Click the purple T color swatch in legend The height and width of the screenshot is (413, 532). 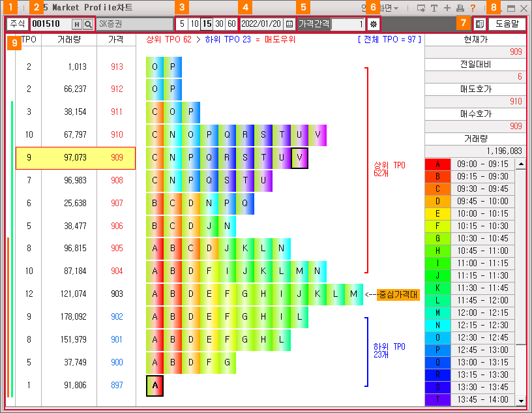(437, 400)
